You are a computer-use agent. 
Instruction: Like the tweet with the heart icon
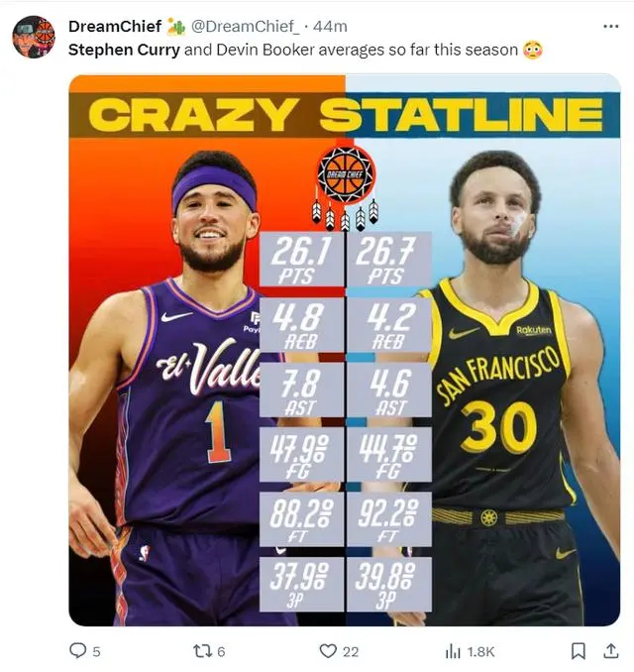328,650
